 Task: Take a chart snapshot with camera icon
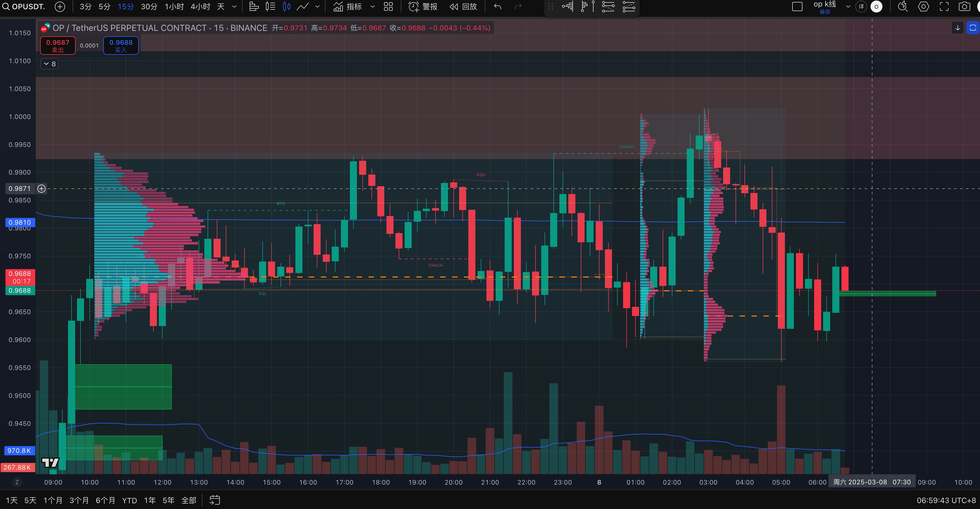click(x=964, y=7)
